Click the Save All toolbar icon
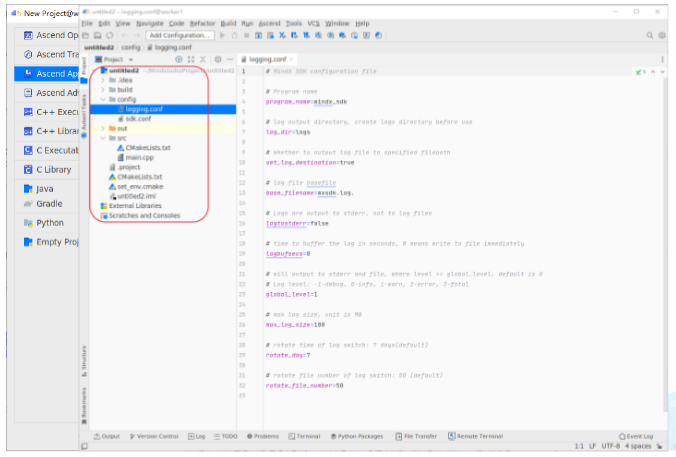 97,35
